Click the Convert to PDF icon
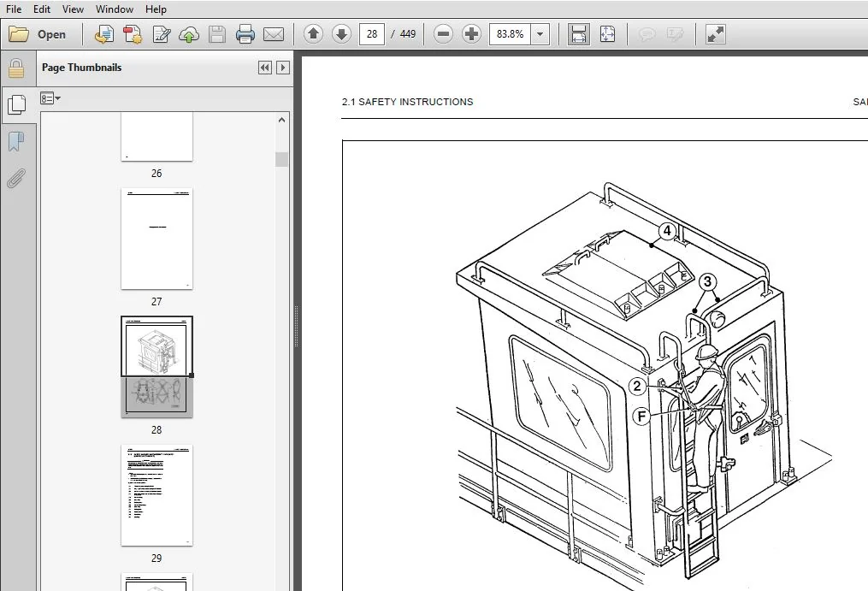The image size is (868, 591). (133, 34)
